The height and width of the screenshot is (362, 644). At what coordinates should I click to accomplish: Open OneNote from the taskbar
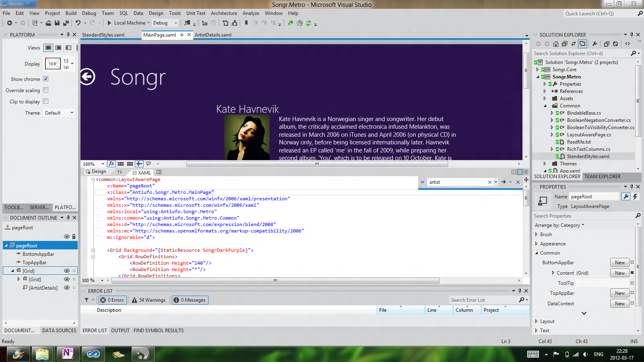(x=68, y=354)
